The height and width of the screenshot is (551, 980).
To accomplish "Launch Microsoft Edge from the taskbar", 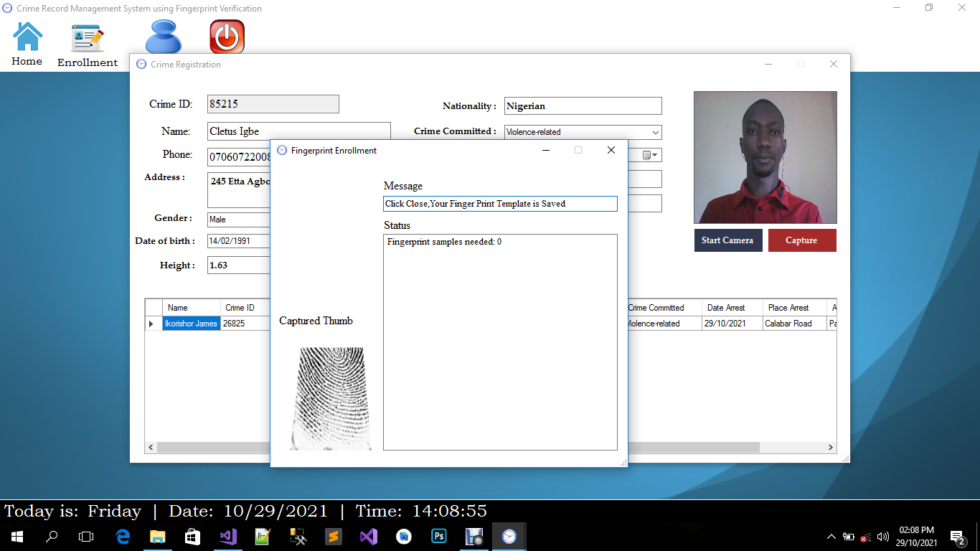I will pos(123,537).
